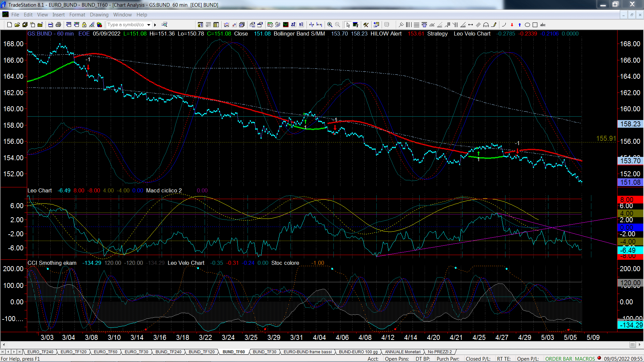The width and height of the screenshot is (644, 362).
Task: Open the symbol combo box dropdown arrow
Action: point(149,25)
